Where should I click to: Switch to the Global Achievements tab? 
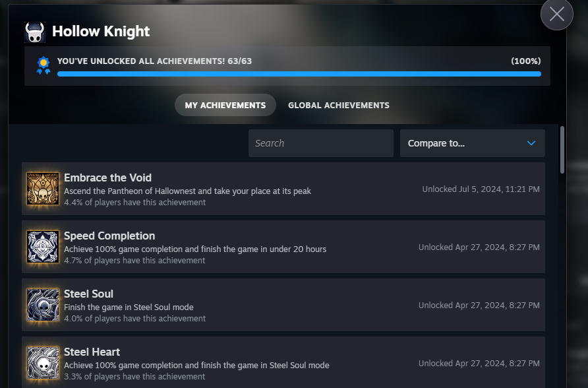(x=339, y=106)
